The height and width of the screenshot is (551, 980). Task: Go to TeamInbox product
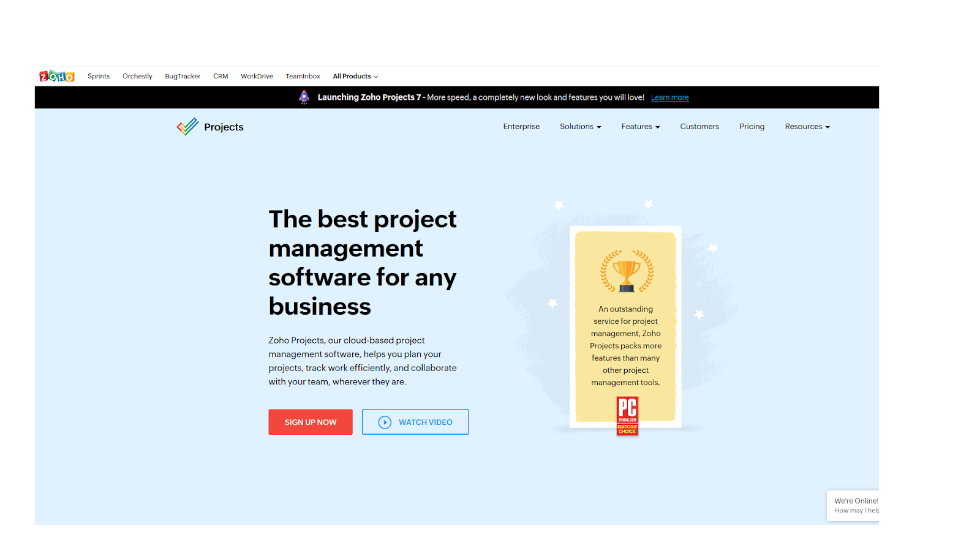click(x=303, y=77)
